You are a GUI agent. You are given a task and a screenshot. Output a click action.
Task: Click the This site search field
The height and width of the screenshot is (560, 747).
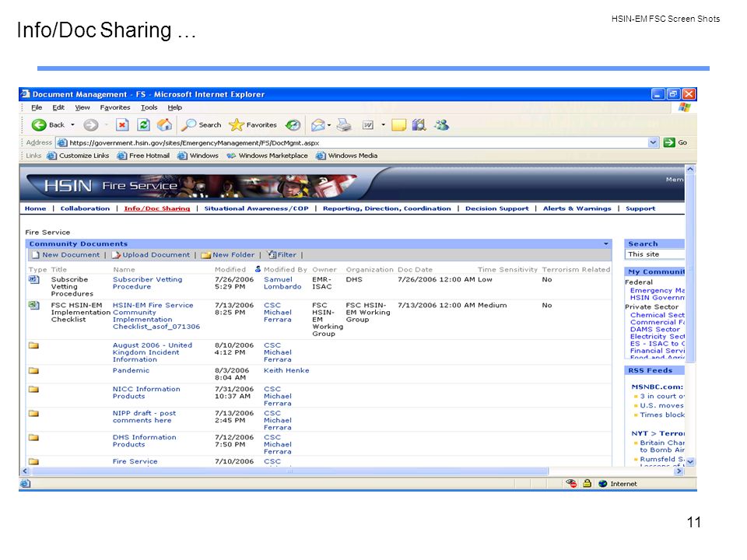[655, 254]
